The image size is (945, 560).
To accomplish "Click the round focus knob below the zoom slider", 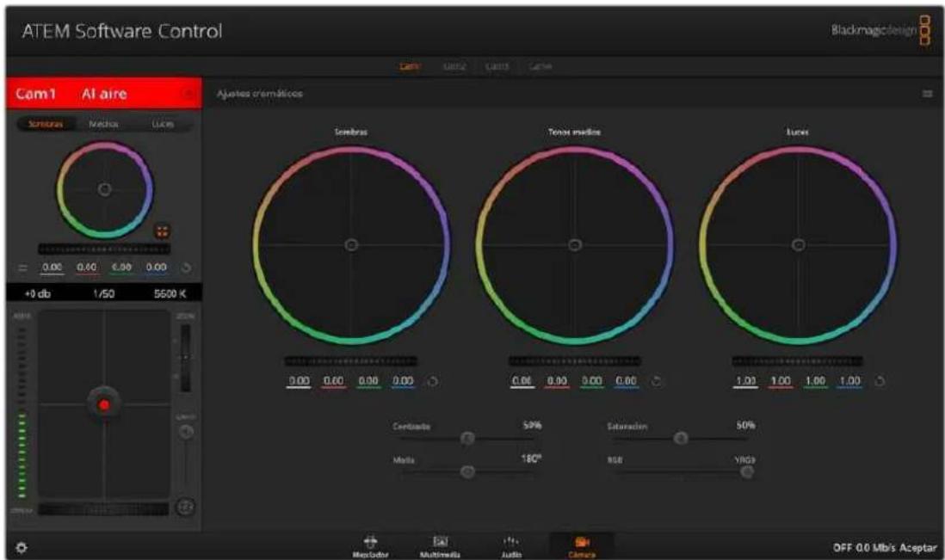I will 186,432.
